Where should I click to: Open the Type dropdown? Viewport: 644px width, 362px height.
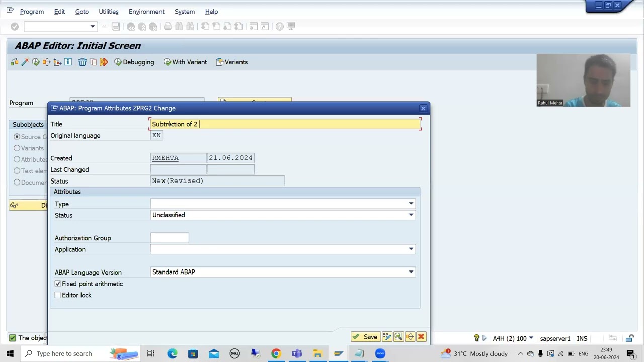[411, 204]
